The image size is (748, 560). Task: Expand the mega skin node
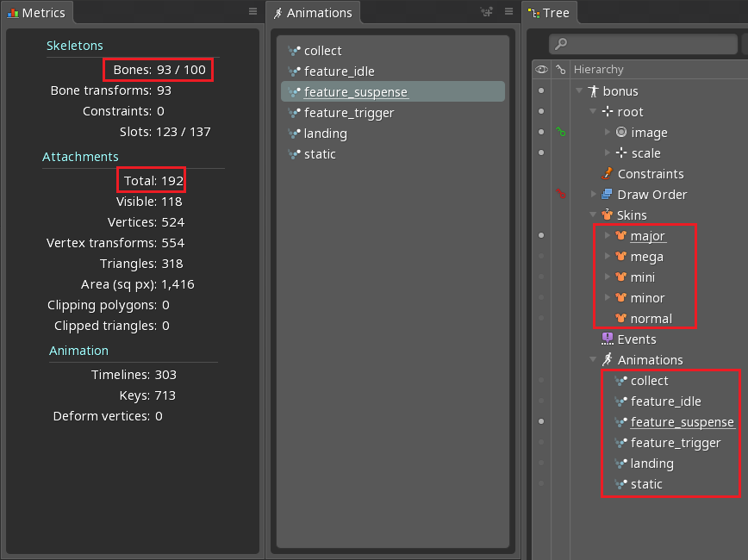[x=607, y=257]
